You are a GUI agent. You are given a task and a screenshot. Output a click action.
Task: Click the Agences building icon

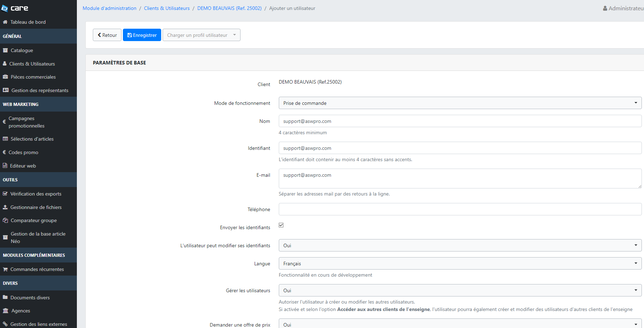[x=6, y=311]
